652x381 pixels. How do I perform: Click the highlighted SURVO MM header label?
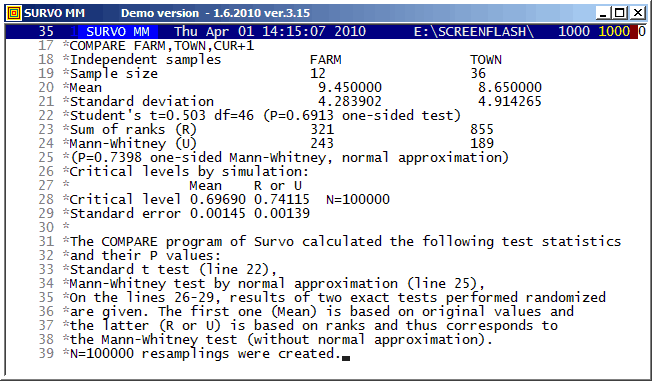[118, 32]
